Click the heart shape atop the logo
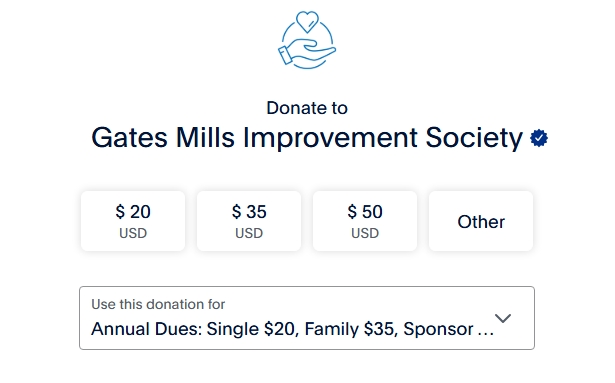Viewport: 615px width, 383px height. (308, 22)
